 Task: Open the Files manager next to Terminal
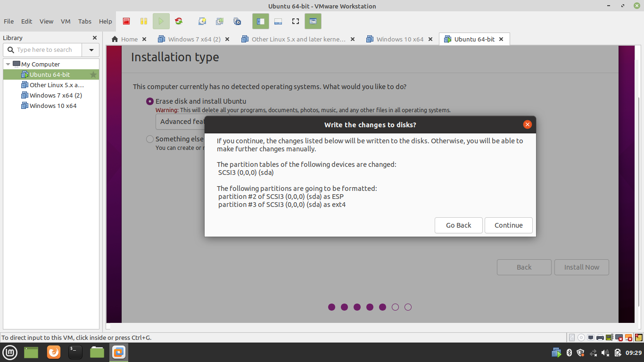(x=97, y=352)
